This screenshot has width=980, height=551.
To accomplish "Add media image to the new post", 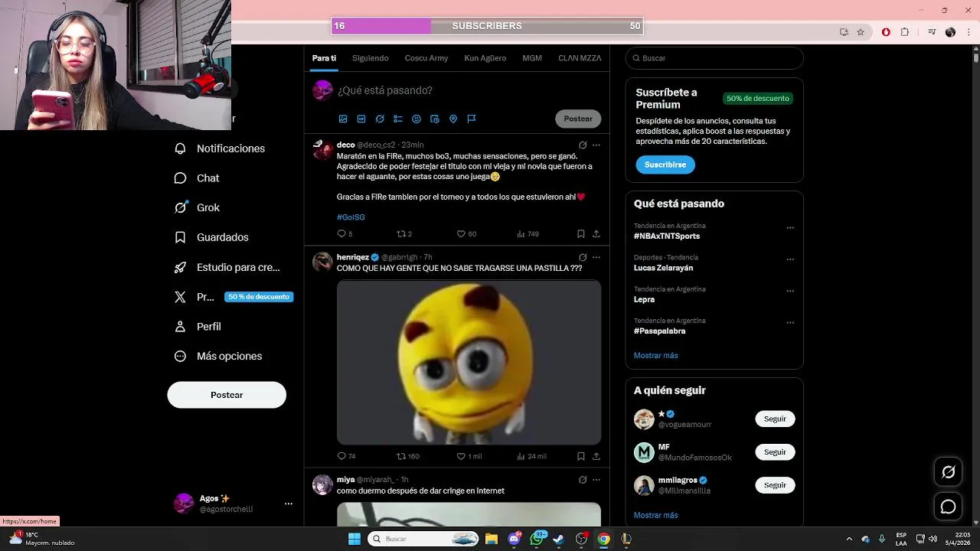I will click(x=343, y=119).
